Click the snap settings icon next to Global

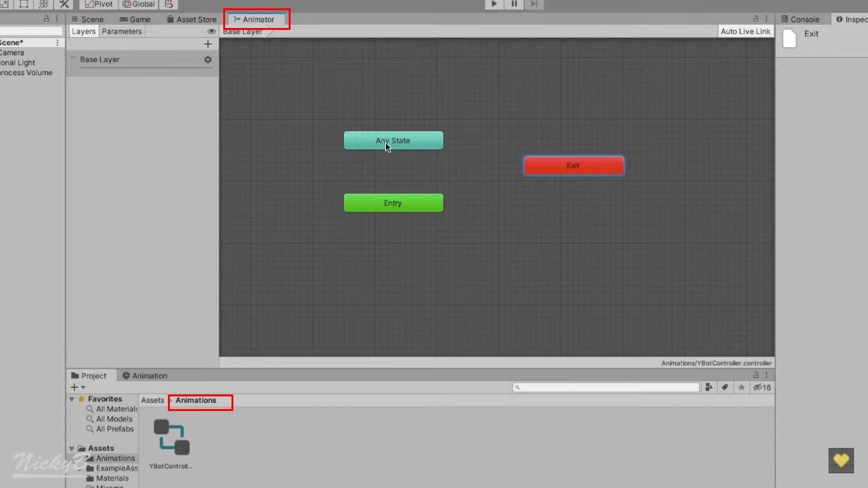pyautogui.click(x=168, y=4)
